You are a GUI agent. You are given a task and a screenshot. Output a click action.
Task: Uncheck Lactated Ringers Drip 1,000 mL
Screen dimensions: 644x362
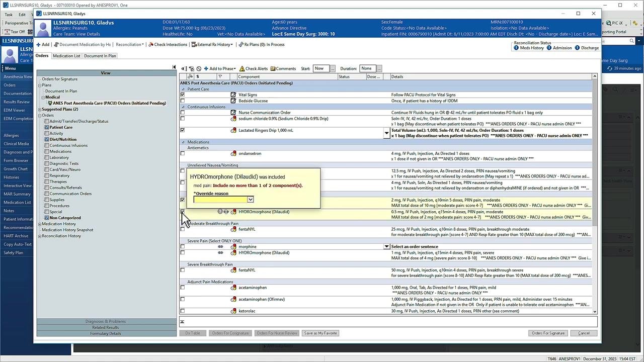tap(183, 130)
